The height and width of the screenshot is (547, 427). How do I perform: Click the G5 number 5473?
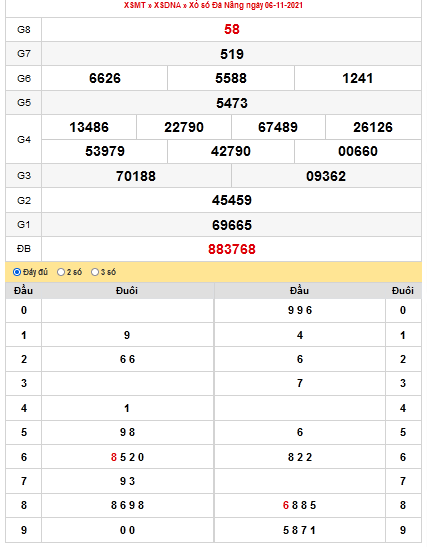tap(232, 103)
